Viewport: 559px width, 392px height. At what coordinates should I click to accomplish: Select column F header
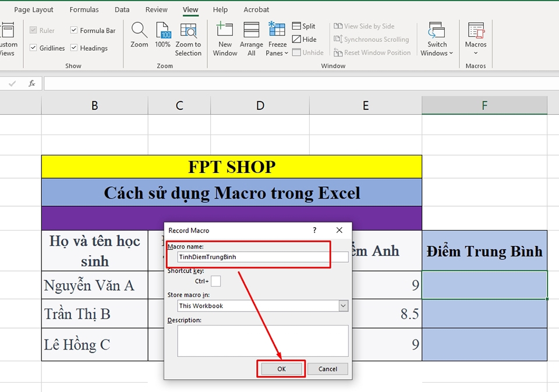point(484,105)
